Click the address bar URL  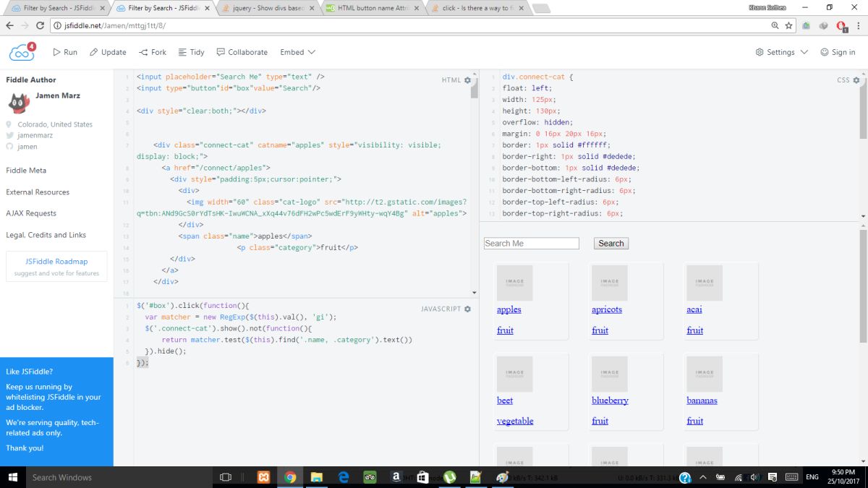point(116,25)
